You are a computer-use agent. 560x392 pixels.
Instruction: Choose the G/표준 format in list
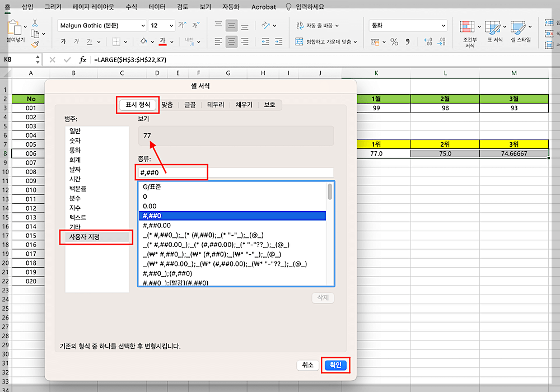[232, 186]
